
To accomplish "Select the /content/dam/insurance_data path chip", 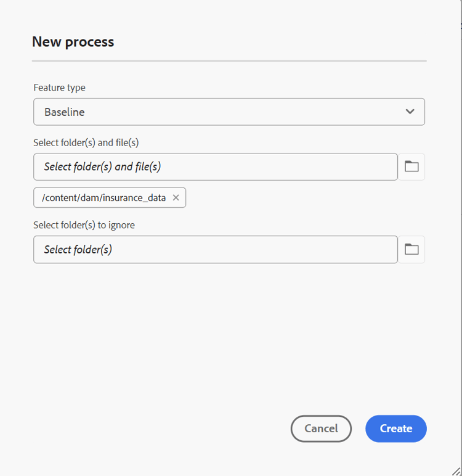I will point(103,198).
